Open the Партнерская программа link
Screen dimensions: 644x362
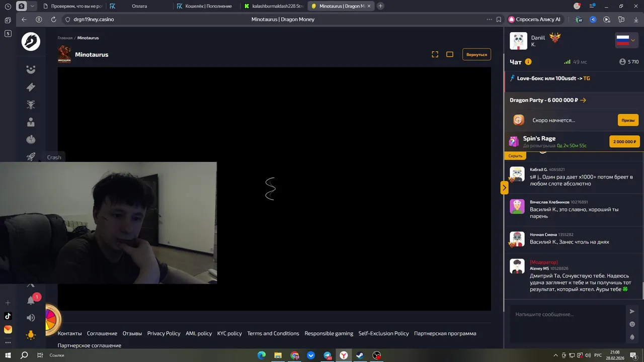point(445,333)
